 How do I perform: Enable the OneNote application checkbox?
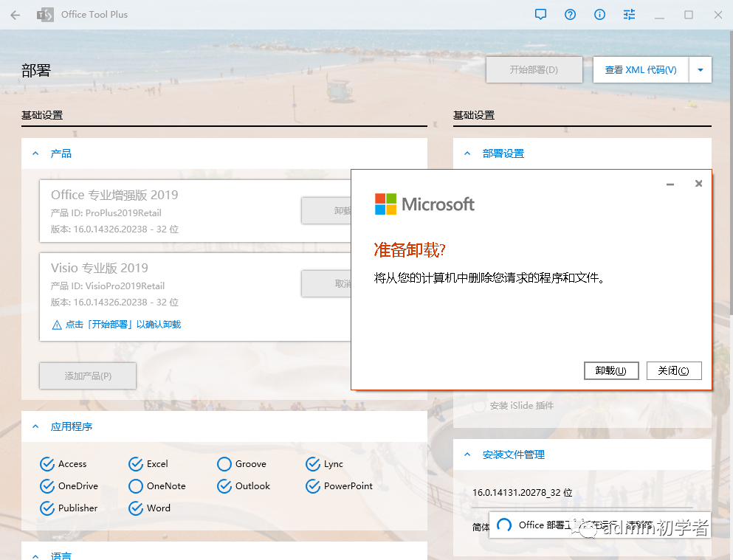coord(136,486)
